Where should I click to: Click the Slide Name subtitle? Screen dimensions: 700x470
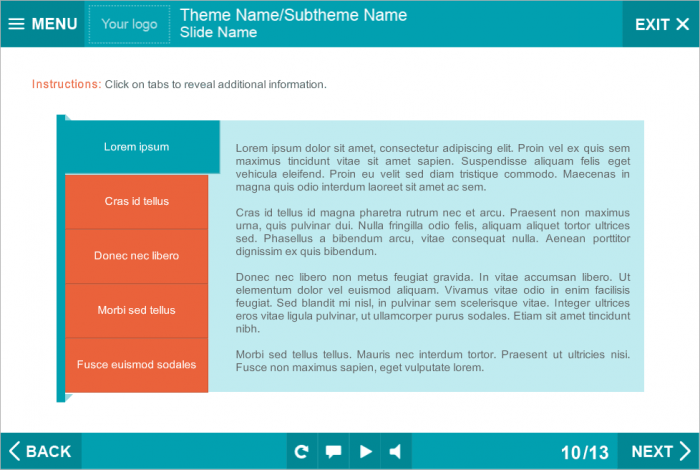[218, 32]
